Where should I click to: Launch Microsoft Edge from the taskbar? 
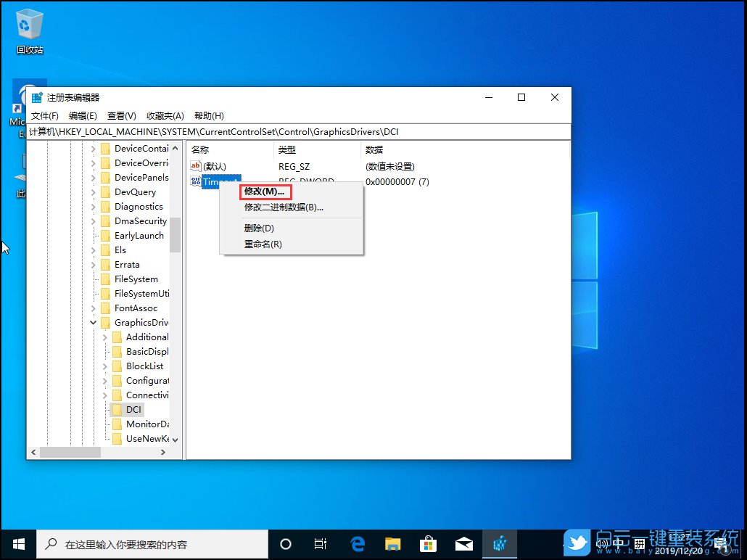tap(358, 543)
